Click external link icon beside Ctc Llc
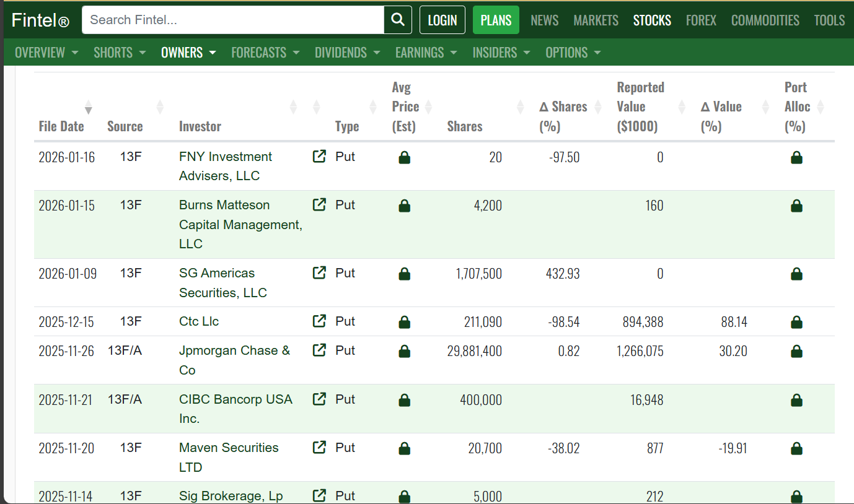The width and height of the screenshot is (854, 504). [319, 321]
